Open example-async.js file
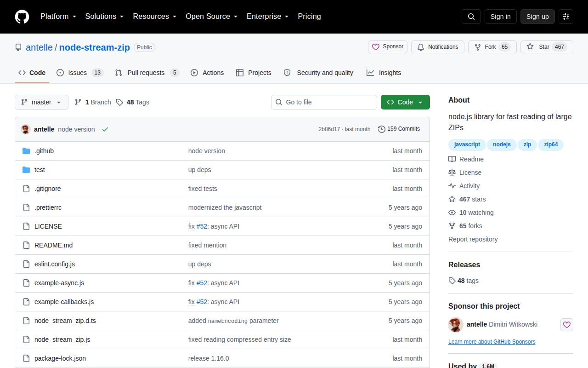The height and width of the screenshot is (368, 588). coord(59,283)
